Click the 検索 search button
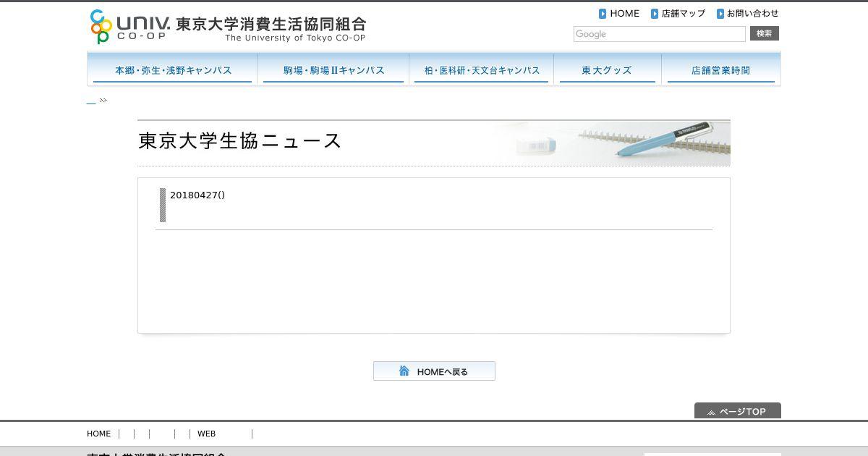The width and height of the screenshot is (868, 456). [765, 33]
